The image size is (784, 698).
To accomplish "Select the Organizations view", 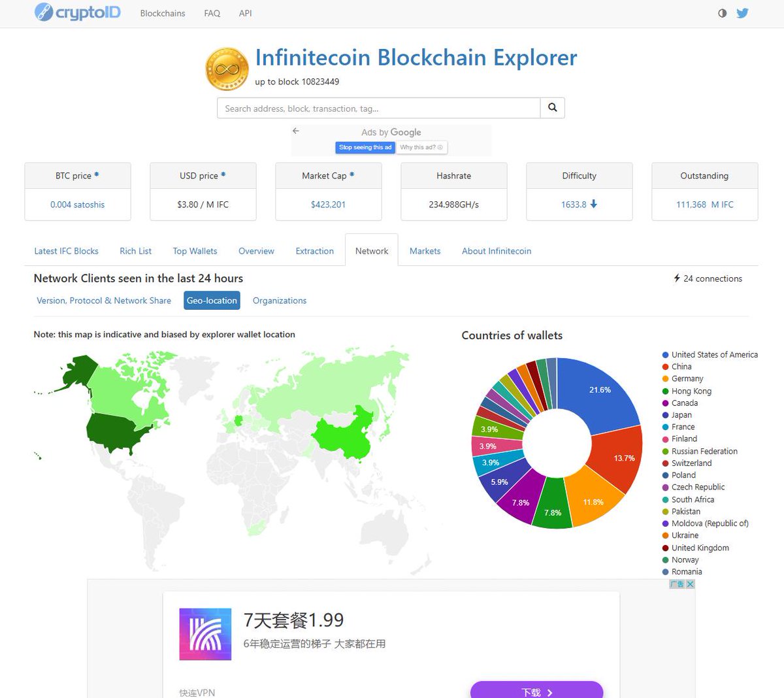I will (280, 301).
